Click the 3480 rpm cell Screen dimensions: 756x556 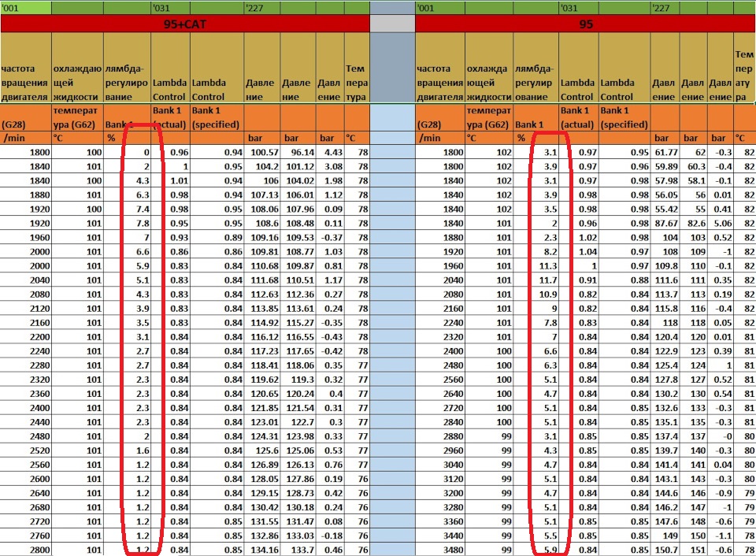439,549
